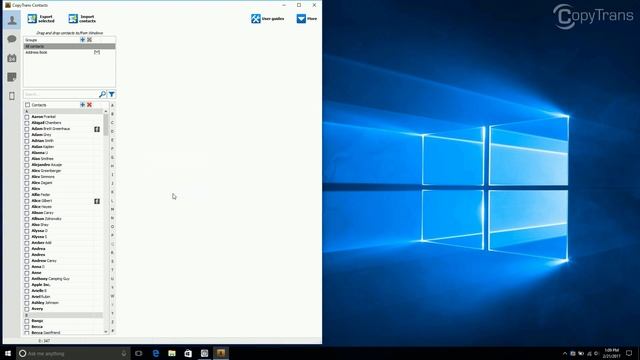Jump to letter B in the alphabet index

(x=113, y=114)
